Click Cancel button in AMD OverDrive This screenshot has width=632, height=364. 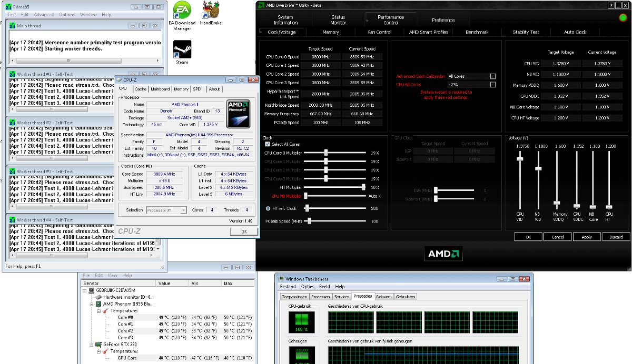click(x=558, y=237)
